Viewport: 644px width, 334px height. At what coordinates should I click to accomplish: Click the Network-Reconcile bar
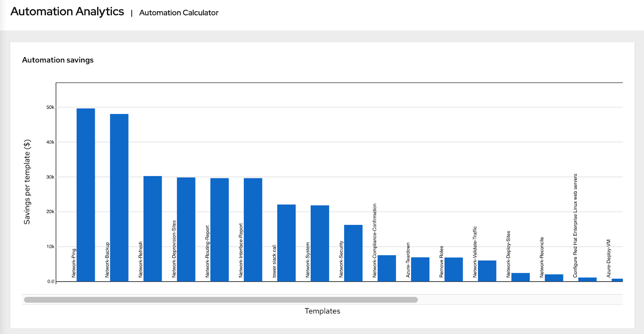pyautogui.click(x=553, y=278)
